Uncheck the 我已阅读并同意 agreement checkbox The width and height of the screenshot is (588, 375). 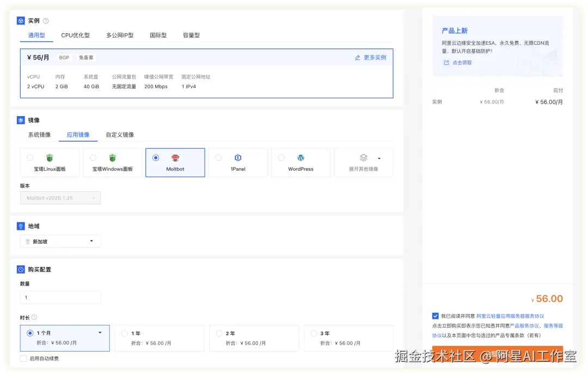(x=436, y=316)
